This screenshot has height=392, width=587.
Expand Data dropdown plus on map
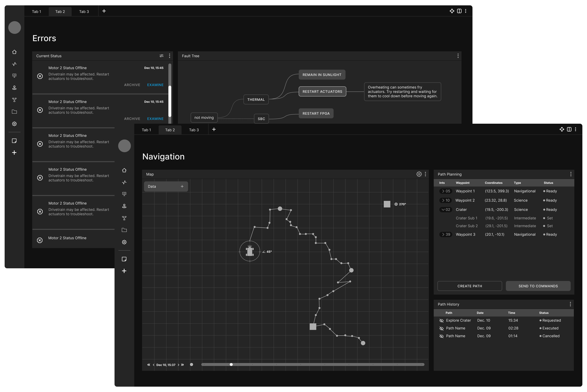(182, 187)
